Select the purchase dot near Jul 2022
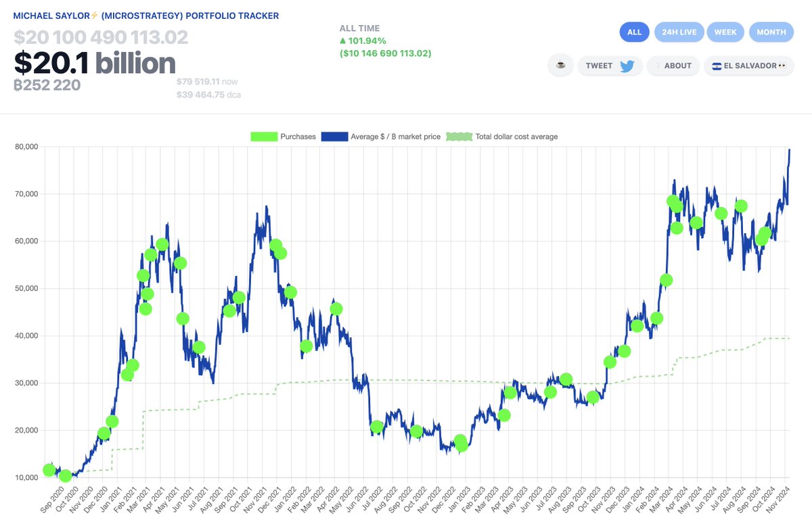The width and height of the screenshot is (812, 524). (377, 427)
